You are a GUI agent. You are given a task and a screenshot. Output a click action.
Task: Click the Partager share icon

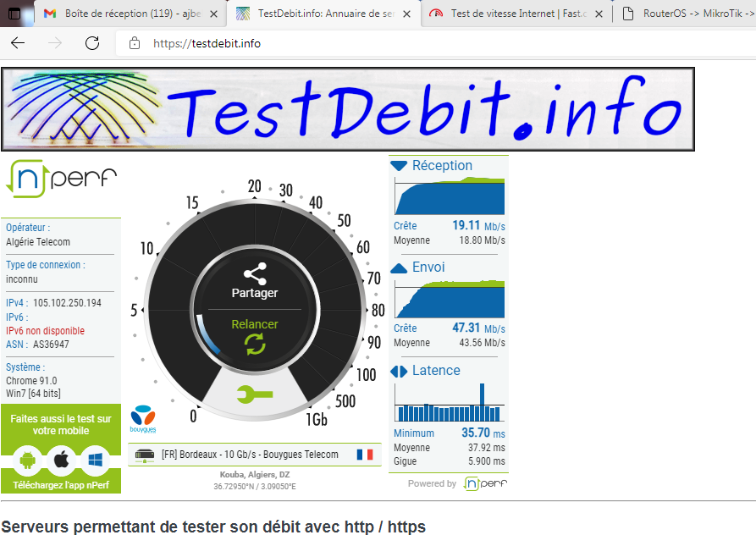click(x=255, y=275)
